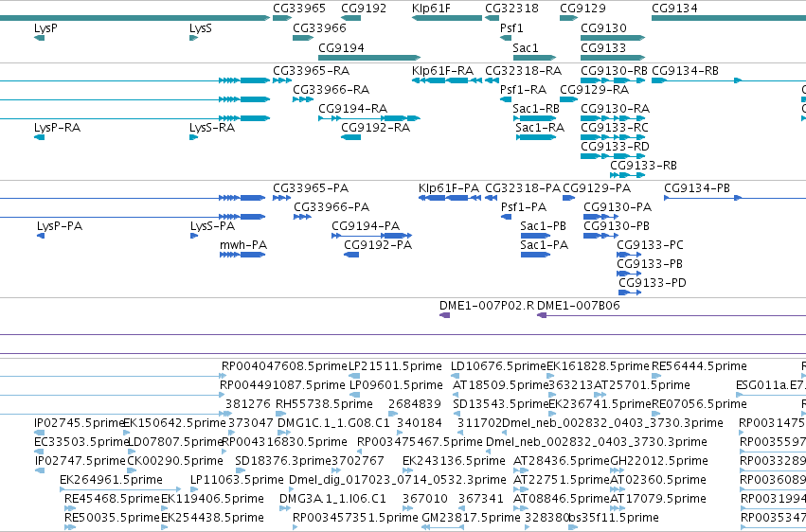Click the EK264961.5prime EST label

(x=111, y=481)
